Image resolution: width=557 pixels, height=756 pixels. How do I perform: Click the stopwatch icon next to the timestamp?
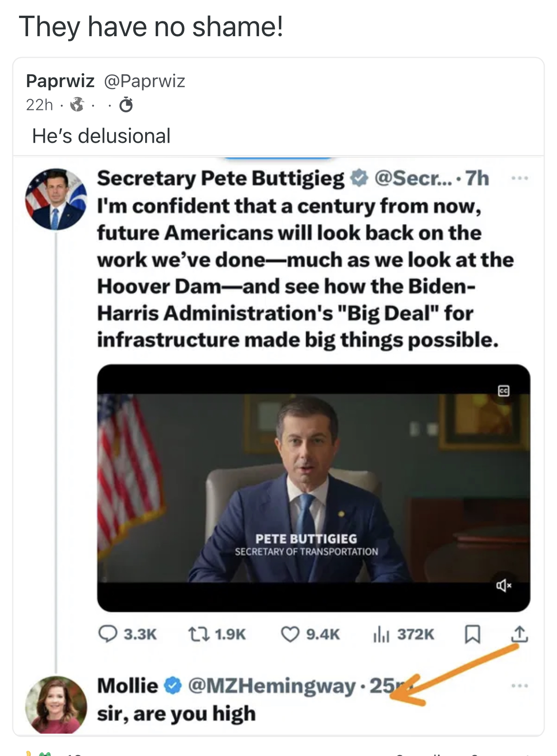pos(126,105)
